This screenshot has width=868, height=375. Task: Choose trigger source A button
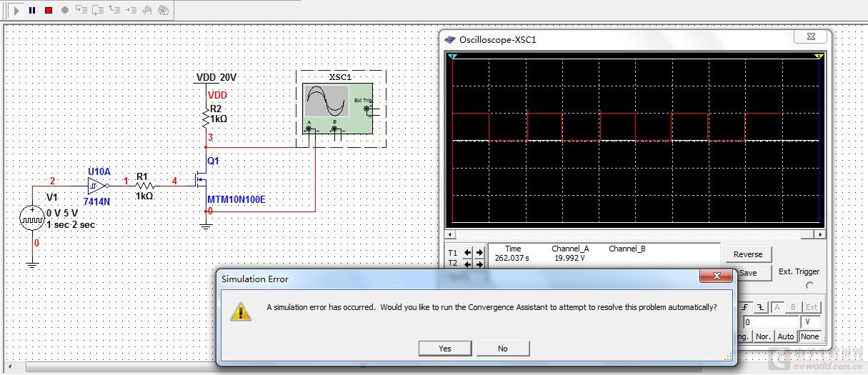777,307
